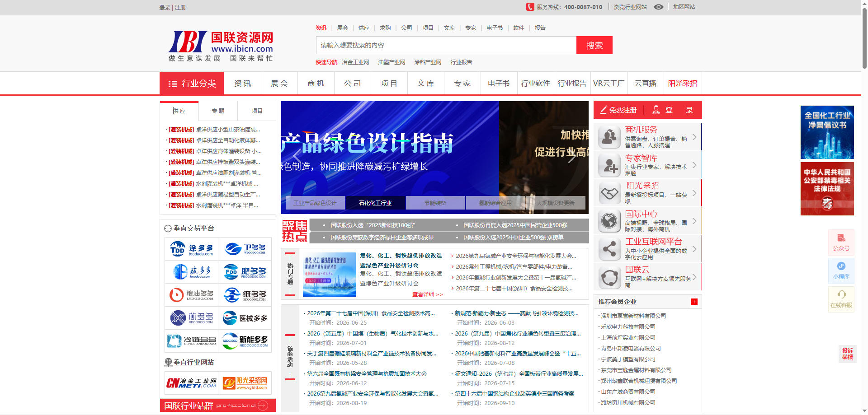Open the 行业报告 navigation item
Image resolution: width=868 pixels, height=415 pixels.
(572, 84)
